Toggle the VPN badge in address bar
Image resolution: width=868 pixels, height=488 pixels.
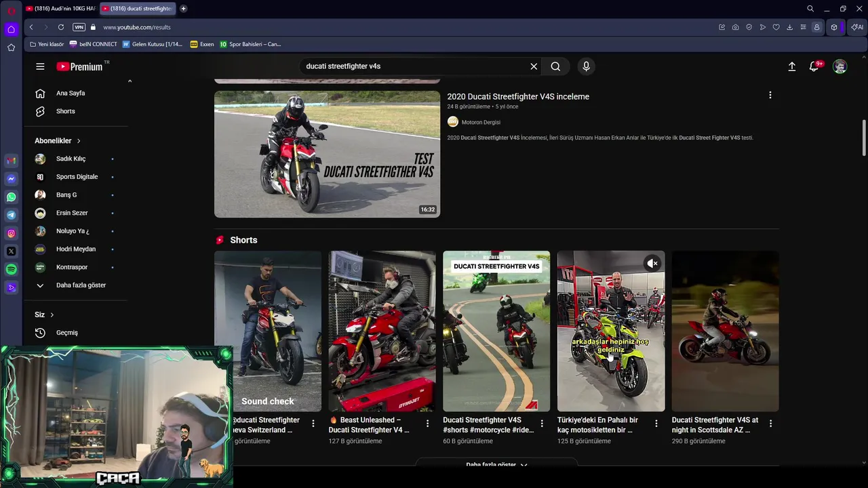coord(79,27)
